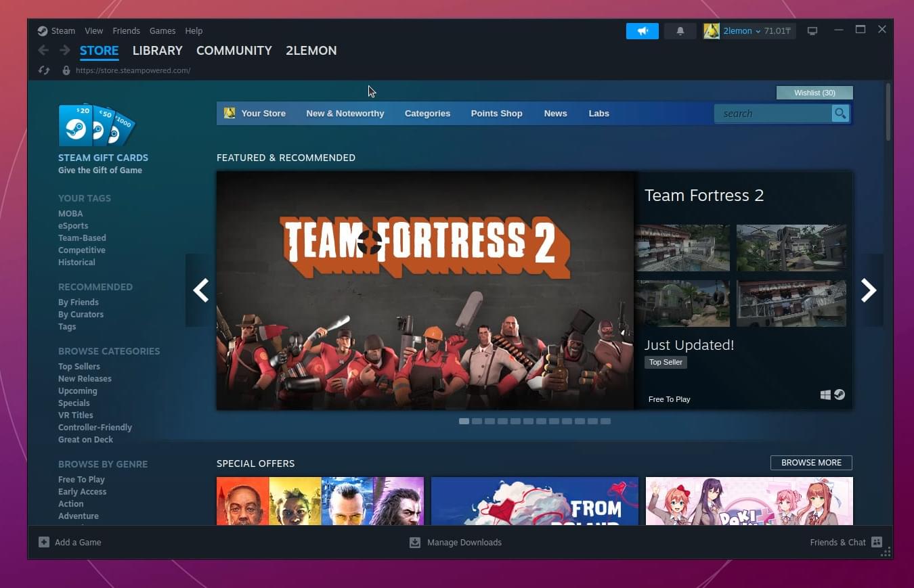914x588 pixels.
Task: Reload the store page with refresh icon
Action: pos(44,70)
